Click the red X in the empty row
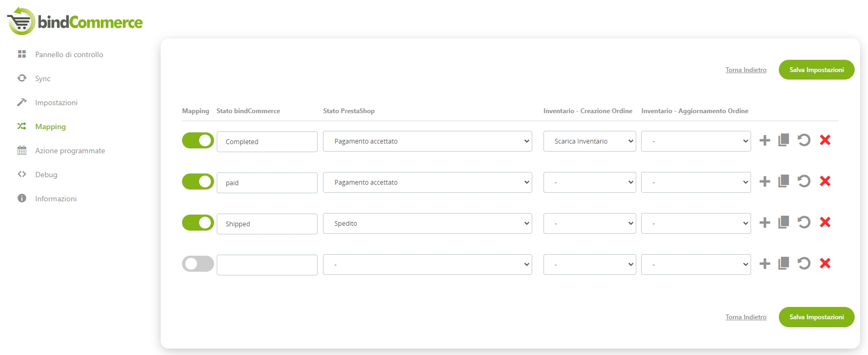 pos(825,264)
